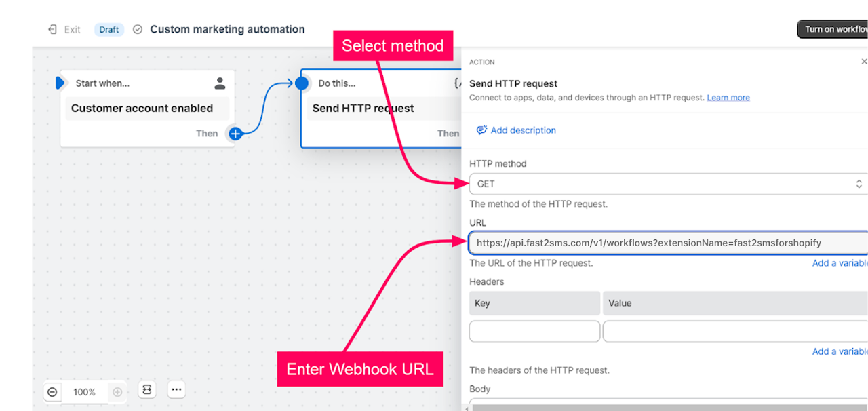This screenshot has width=868, height=411.
Task: Click the customer person icon on trigger
Action: click(220, 83)
